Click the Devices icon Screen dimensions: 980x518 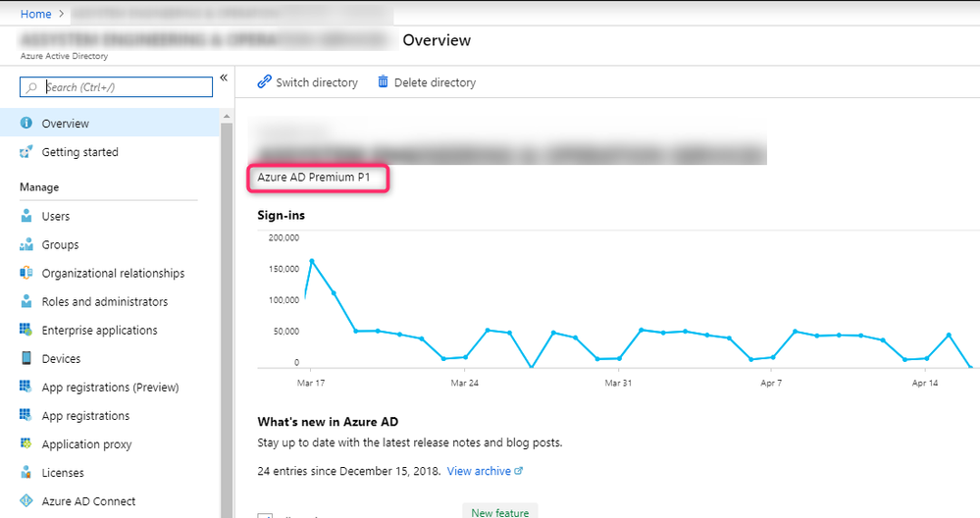[26, 358]
